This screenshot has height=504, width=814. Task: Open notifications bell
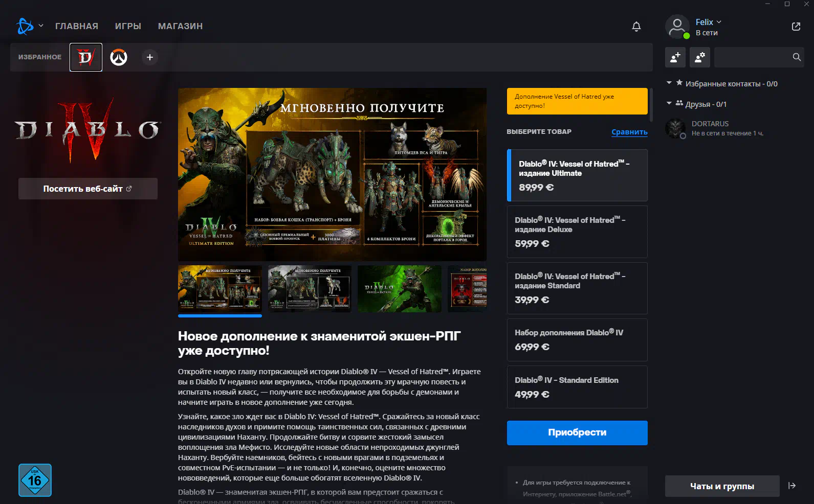click(x=636, y=27)
